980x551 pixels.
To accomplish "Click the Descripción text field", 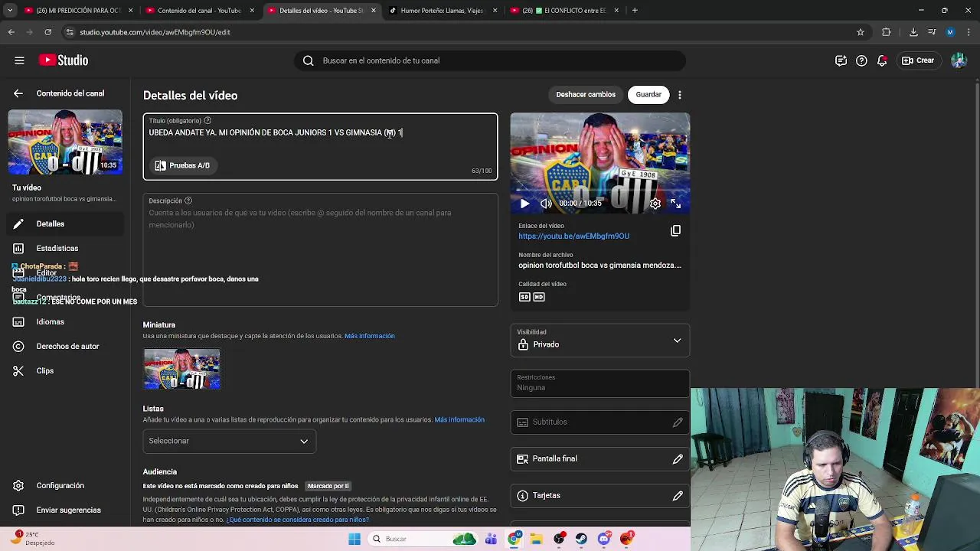I will (x=320, y=250).
